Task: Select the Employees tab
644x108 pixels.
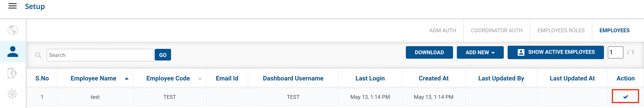Action: point(614,30)
